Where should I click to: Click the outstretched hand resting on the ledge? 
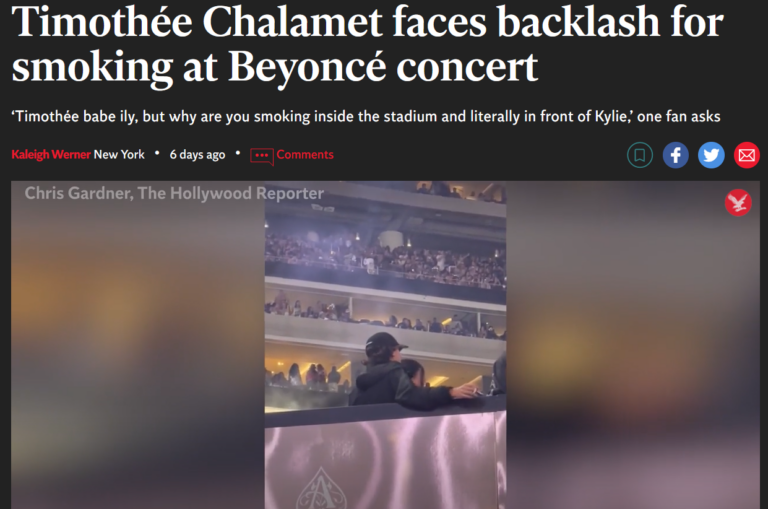click(x=466, y=391)
